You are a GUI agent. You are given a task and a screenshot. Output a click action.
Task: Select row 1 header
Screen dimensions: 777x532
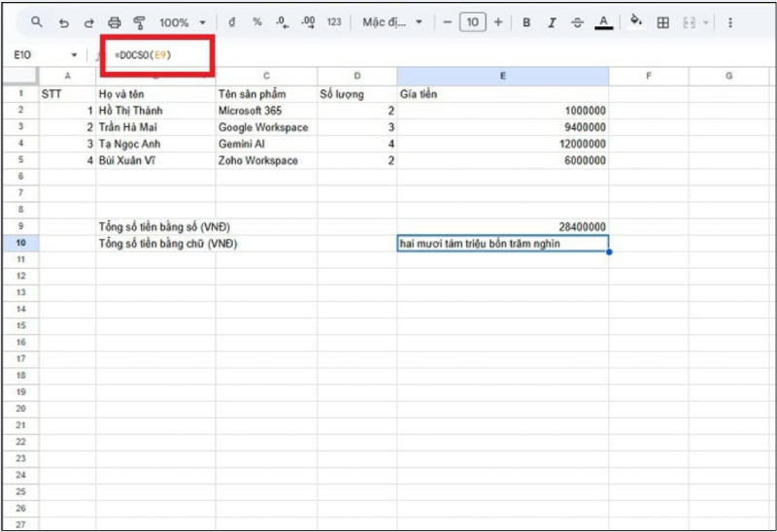(x=20, y=93)
